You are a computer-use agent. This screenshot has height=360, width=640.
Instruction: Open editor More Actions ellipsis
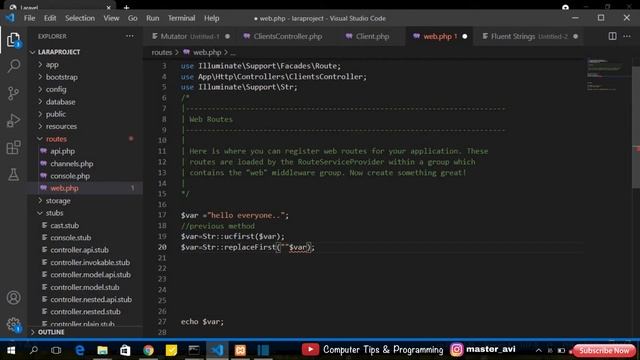click(627, 36)
